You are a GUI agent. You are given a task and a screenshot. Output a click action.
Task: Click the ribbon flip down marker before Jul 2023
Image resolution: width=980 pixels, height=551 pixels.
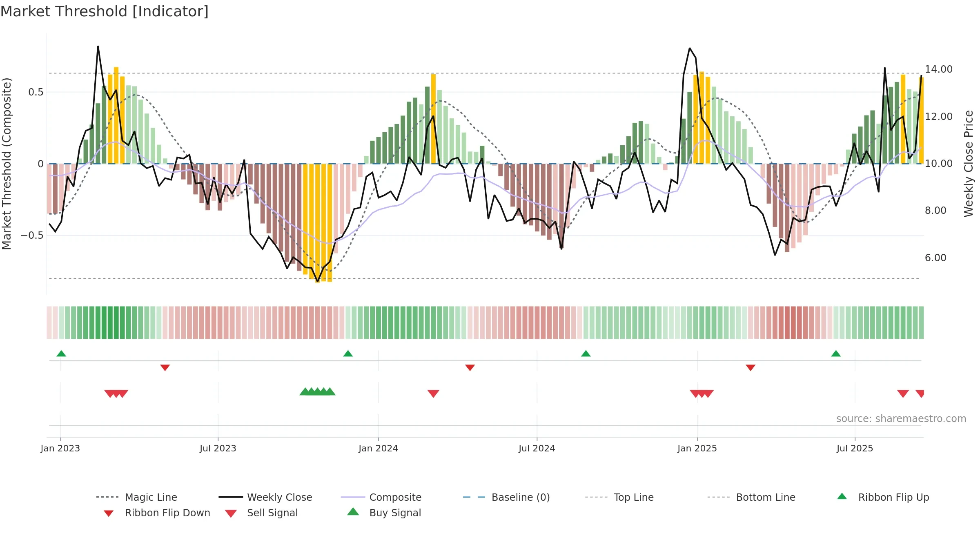click(165, 368)
